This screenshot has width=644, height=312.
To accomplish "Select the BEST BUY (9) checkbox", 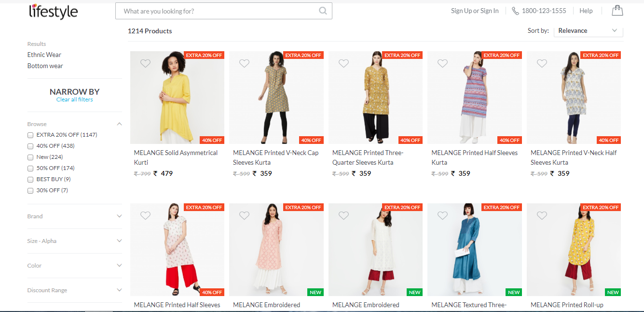I will tap(30, 180).
